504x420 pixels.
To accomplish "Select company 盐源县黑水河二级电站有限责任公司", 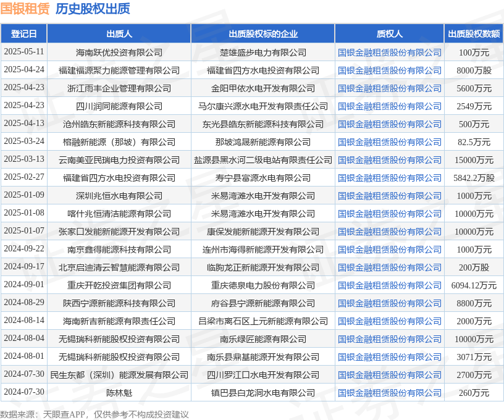I will pos(263,160).
